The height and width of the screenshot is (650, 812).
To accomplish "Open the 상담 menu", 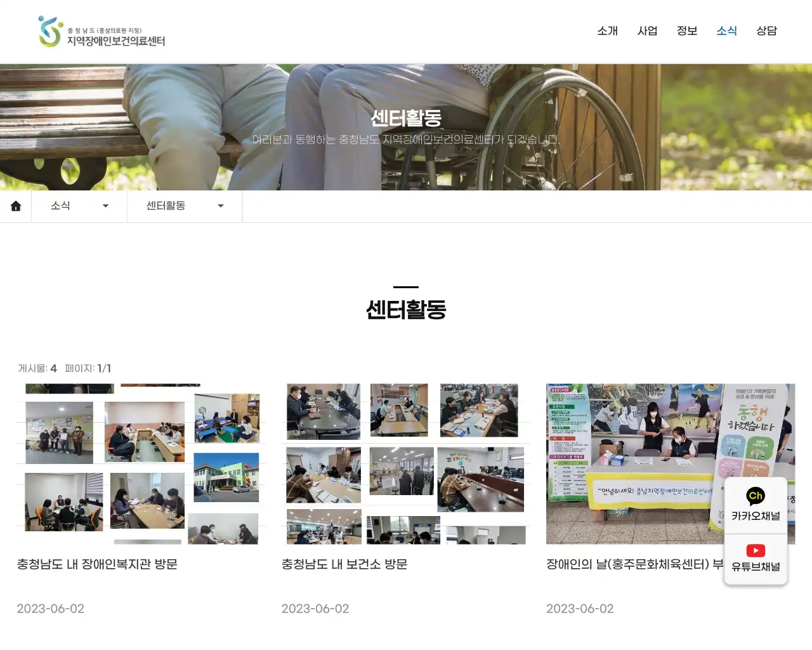I will click(766, 30).
